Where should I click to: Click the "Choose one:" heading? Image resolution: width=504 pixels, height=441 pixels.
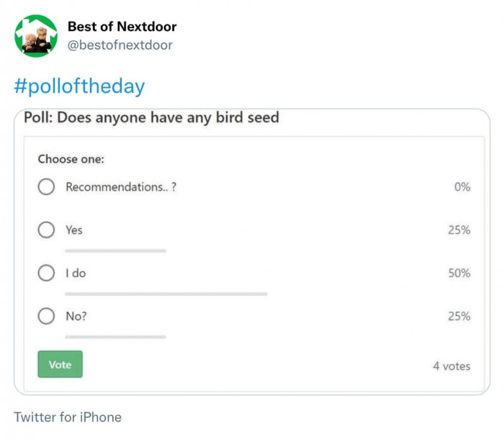click(x=71, y=159)
